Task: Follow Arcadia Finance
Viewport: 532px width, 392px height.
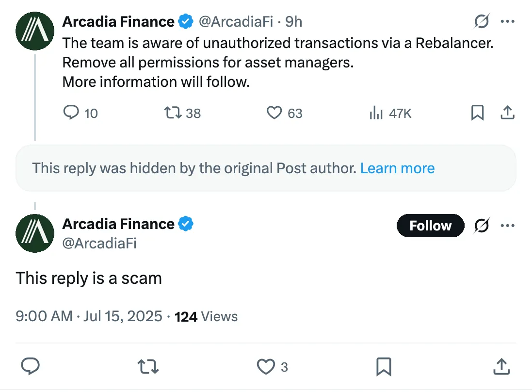Action: coord(430,226)
